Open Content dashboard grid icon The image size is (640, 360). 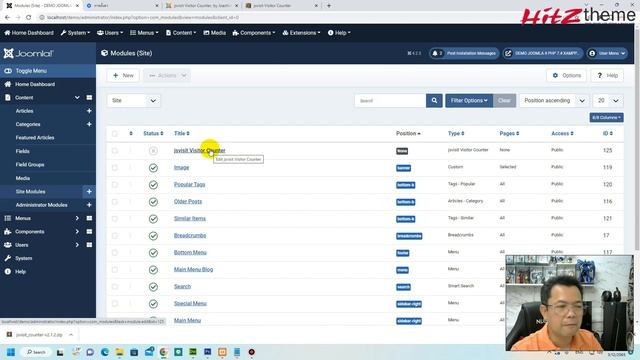point(89,98)
